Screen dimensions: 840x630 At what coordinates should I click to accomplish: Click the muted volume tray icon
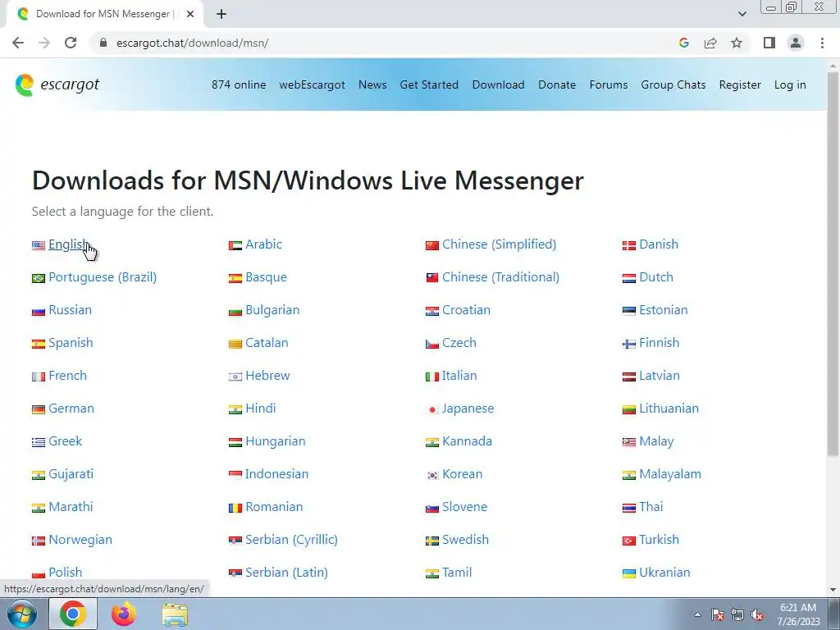point(757,614)
